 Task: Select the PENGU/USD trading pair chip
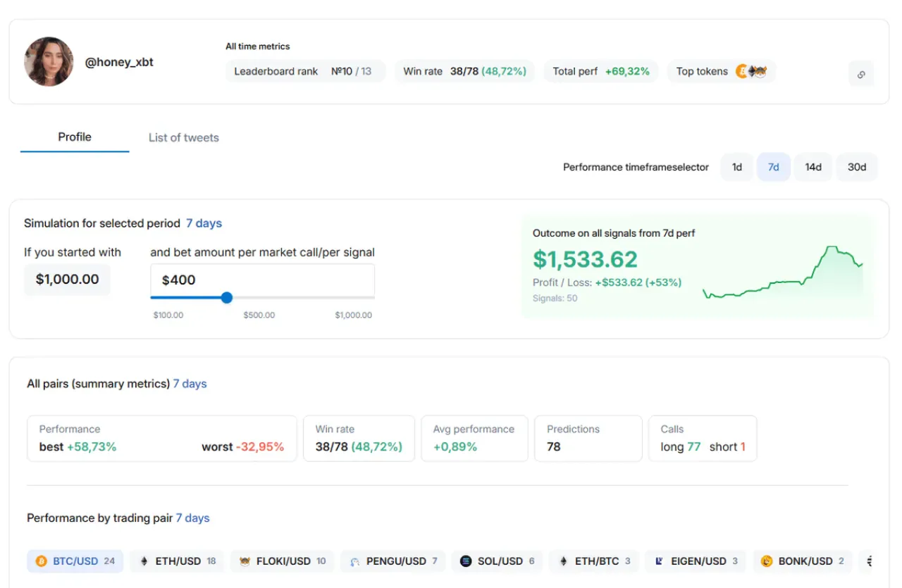[393, 561]
